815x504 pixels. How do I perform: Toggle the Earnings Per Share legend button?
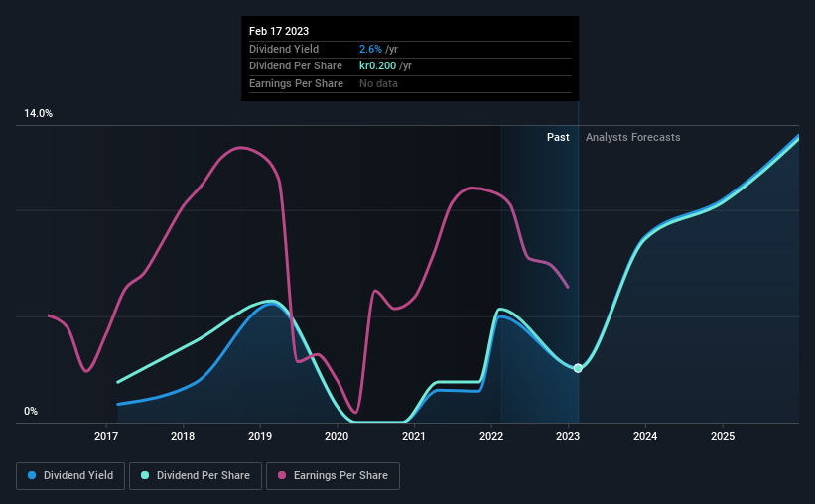pos(333,476)
